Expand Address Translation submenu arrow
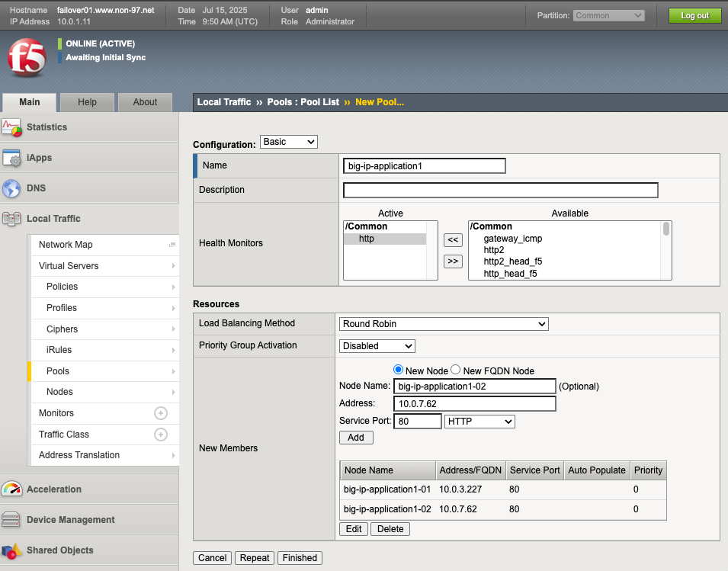 click(x=173, y=455)
